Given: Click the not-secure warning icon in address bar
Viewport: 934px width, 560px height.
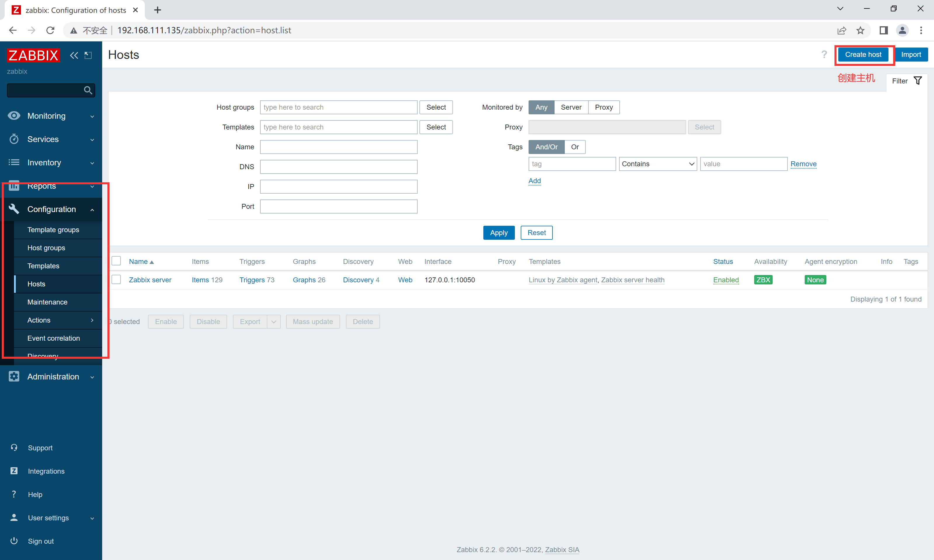Looking at the screenshot, I should click(x=74, y=30).
